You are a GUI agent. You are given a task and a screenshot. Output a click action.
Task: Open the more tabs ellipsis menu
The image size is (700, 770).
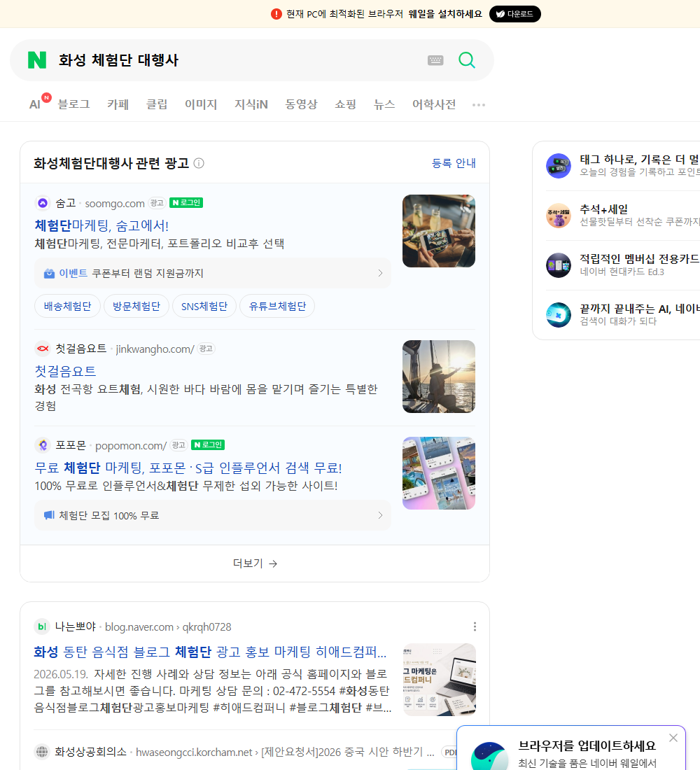479,104
